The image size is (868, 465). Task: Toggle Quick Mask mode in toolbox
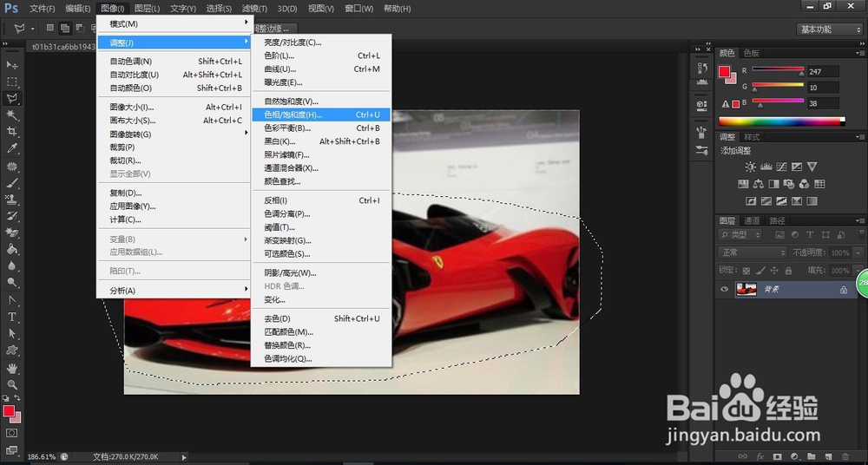11,433
